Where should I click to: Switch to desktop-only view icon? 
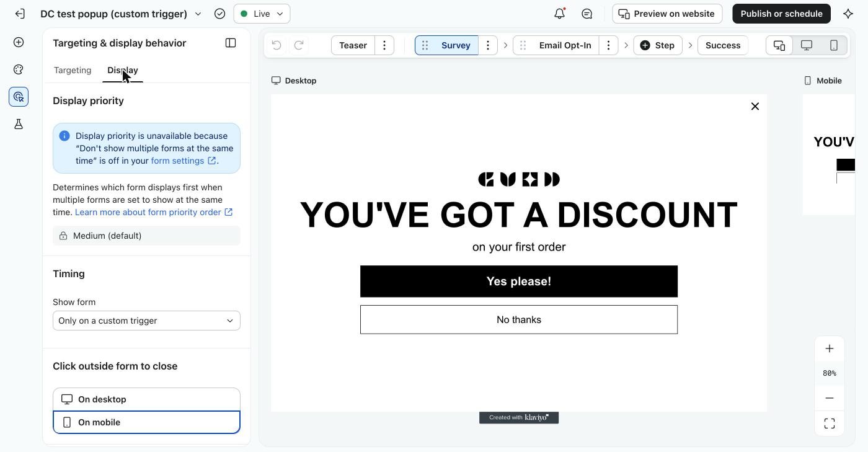(x=807, y=45)
